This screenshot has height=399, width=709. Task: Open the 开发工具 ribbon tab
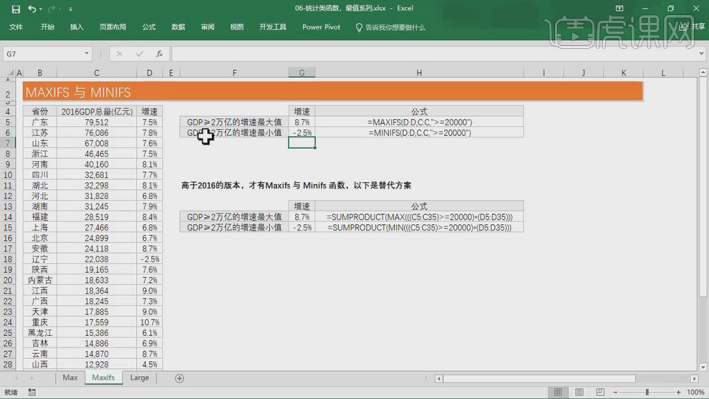tap(273, 27)
